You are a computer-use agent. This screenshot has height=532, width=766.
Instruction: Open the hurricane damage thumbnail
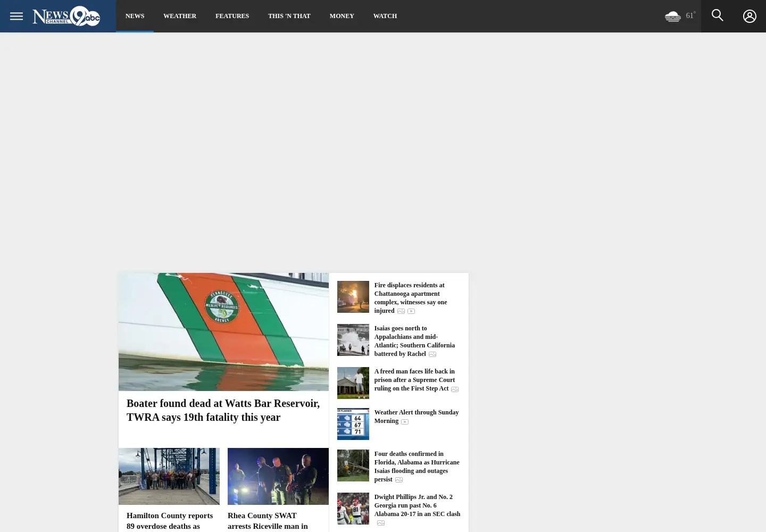353,465
